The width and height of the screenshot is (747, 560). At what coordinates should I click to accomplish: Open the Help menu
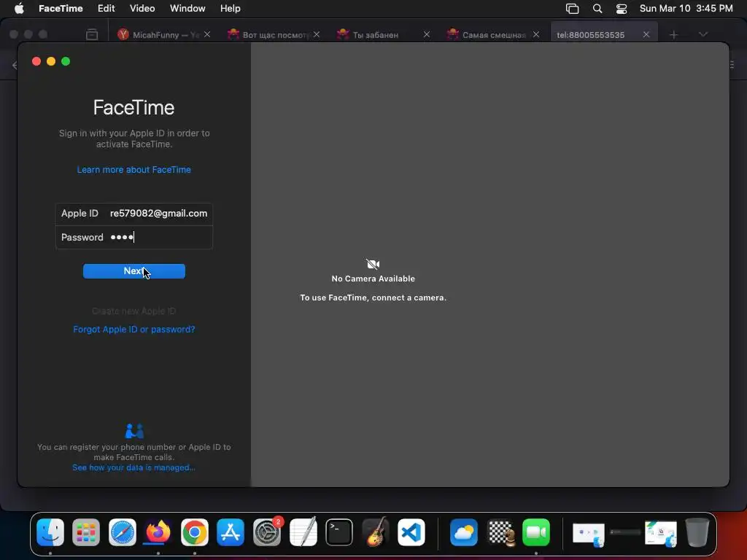[x=230, y=9]
